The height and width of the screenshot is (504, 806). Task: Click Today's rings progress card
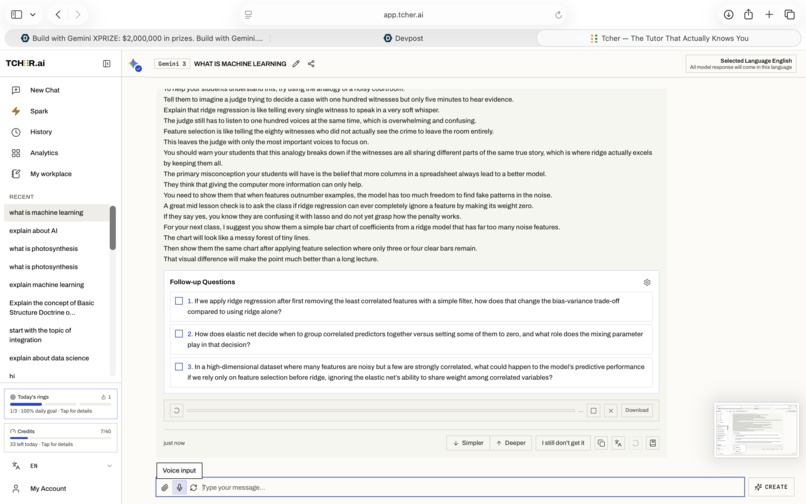[61, 404]
